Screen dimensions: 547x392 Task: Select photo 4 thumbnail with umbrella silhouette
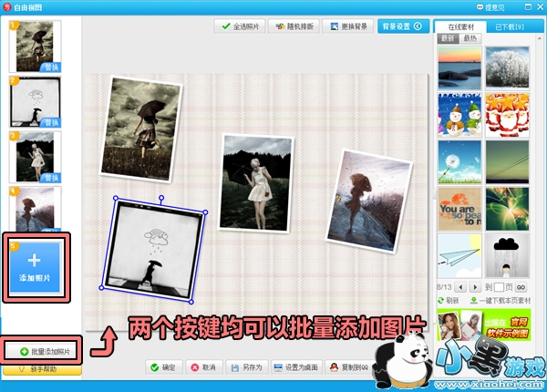tap(35, 210)
